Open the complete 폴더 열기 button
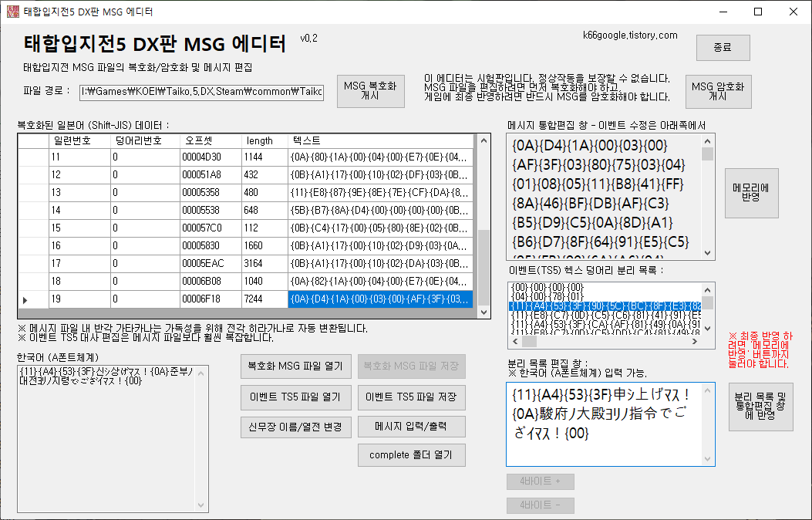 (411, 454)
